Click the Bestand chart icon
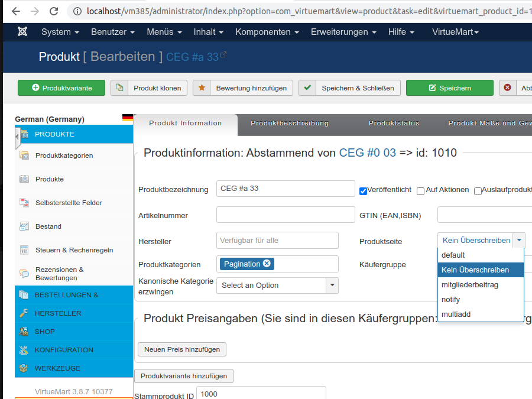The image size is (532, 399). (x=24, y=226)
